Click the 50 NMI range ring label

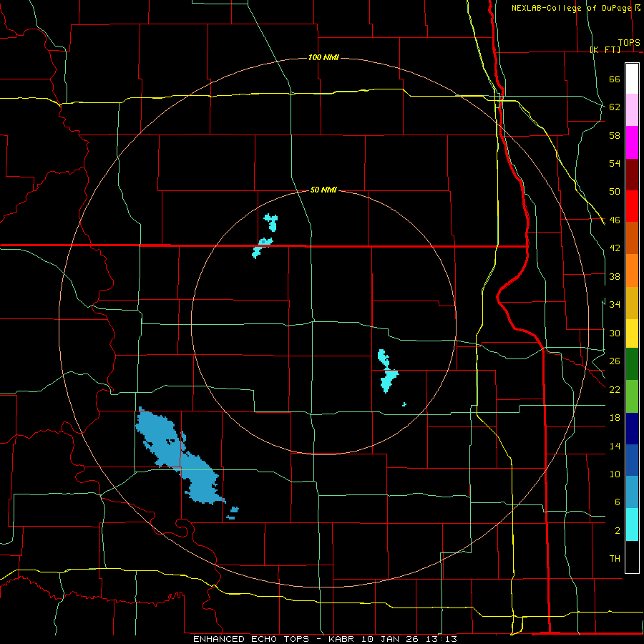(323, 190)
